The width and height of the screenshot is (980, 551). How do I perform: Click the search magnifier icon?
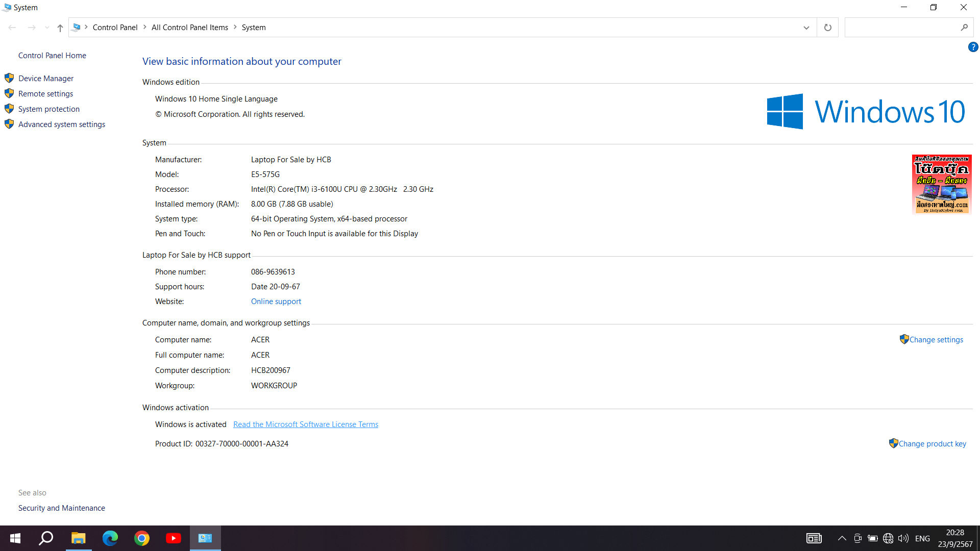(964, 28)
